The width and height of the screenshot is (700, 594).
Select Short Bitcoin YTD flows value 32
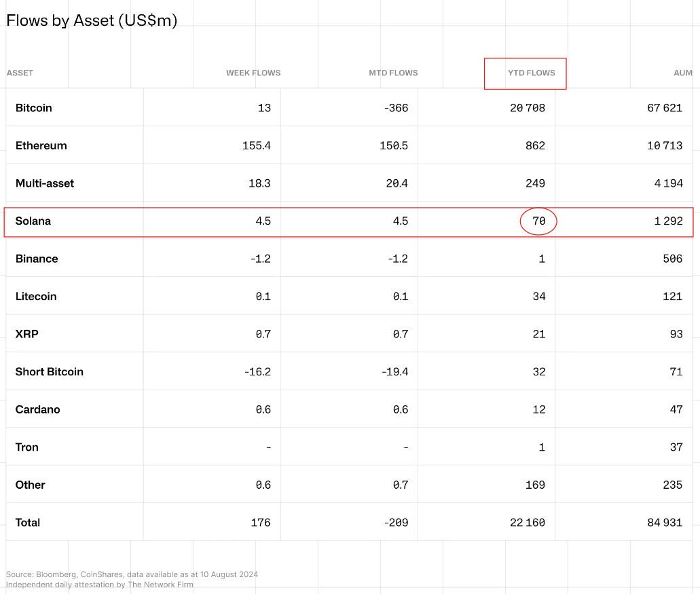tap(539, 372)
